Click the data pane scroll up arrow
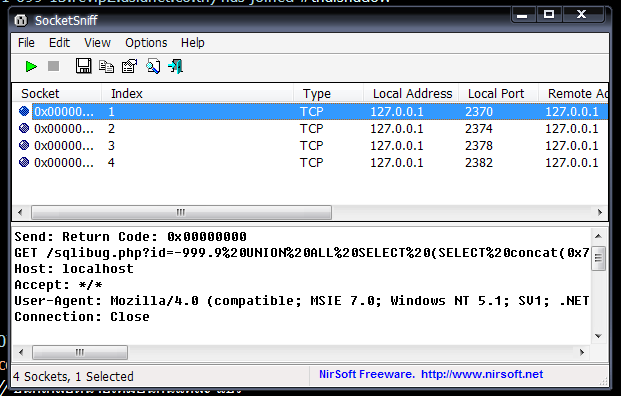 [598, 236]
